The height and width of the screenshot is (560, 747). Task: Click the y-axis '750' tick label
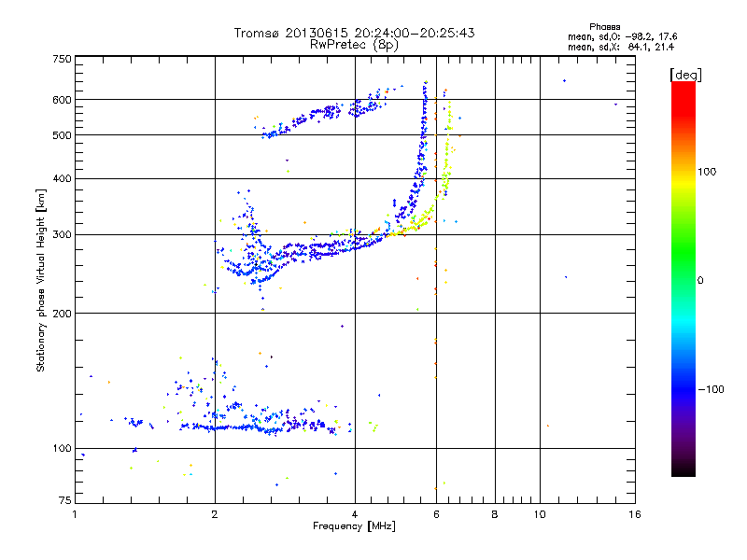[62, 59]
